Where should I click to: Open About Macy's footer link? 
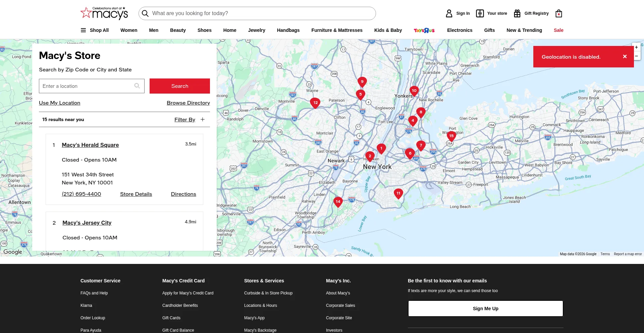338,293
